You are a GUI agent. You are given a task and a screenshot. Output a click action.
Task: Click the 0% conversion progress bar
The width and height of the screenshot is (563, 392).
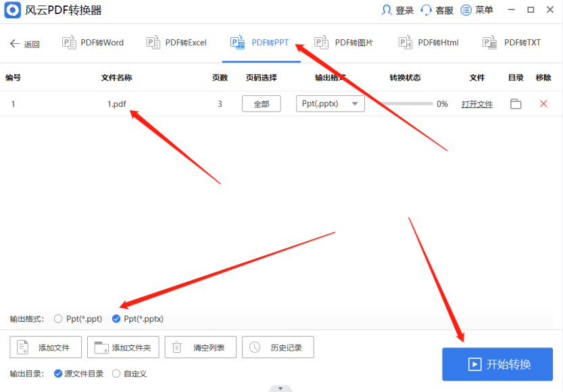coord(407,103)
